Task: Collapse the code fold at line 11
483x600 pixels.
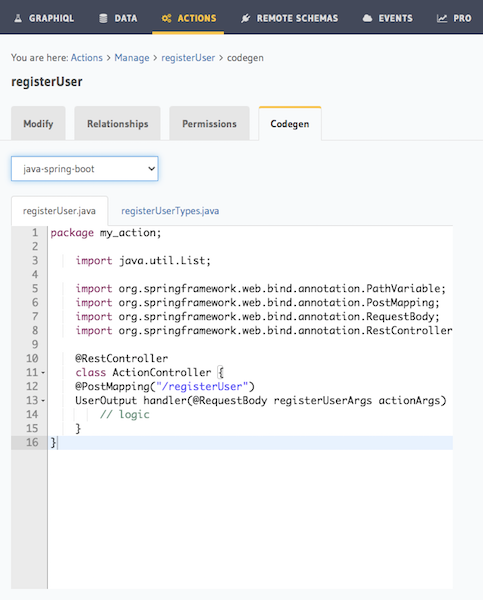Action: coord(43,373)
